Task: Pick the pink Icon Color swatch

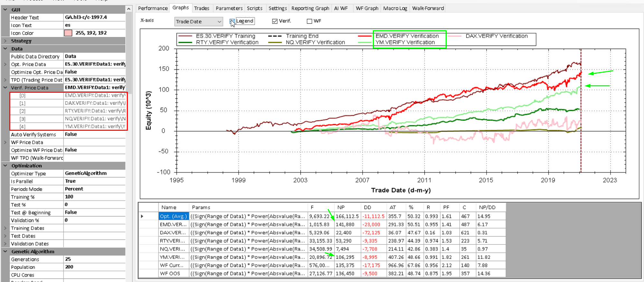Action: tap(68, 33)
